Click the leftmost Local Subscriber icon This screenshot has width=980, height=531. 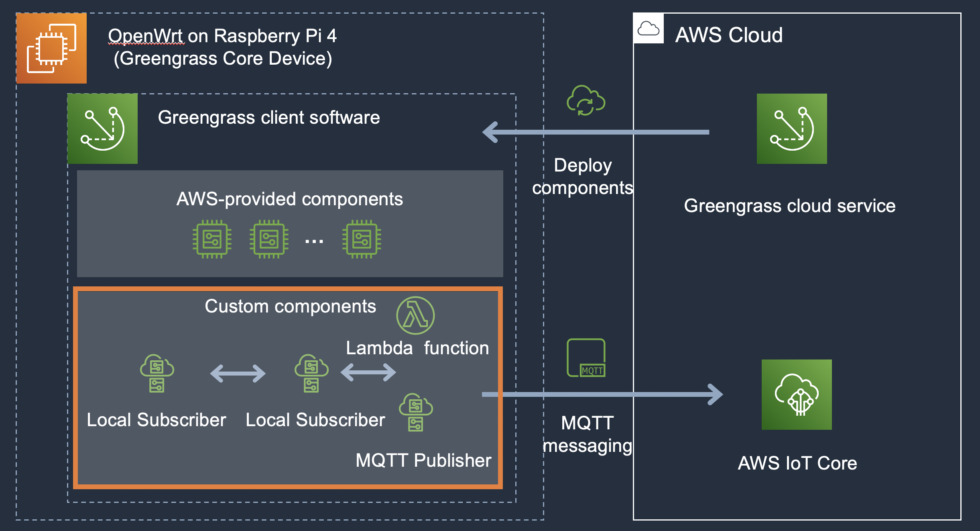click(157, 373)
